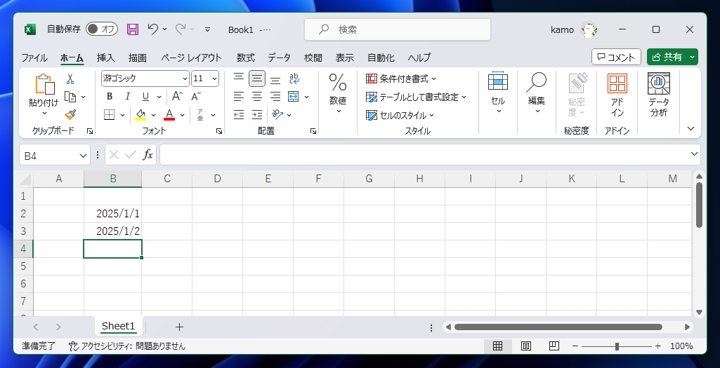This screenshot has height=368, width=720.
Task: Click the Insert Function fx icon
Action: (x=147, y=155)
